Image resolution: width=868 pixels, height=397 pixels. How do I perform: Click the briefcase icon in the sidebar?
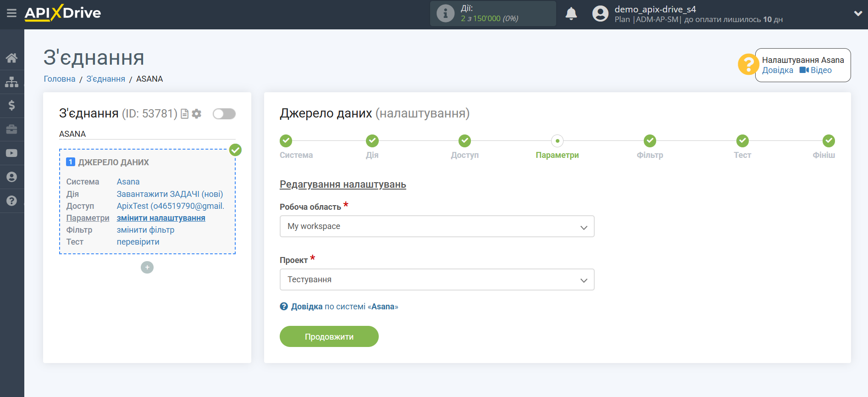click(12, 129)
